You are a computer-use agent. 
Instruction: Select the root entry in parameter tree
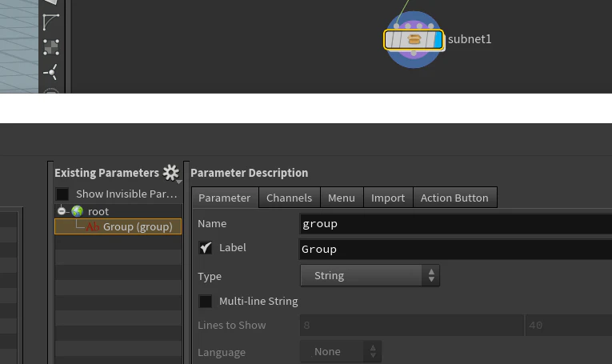(x=98, y=211)
